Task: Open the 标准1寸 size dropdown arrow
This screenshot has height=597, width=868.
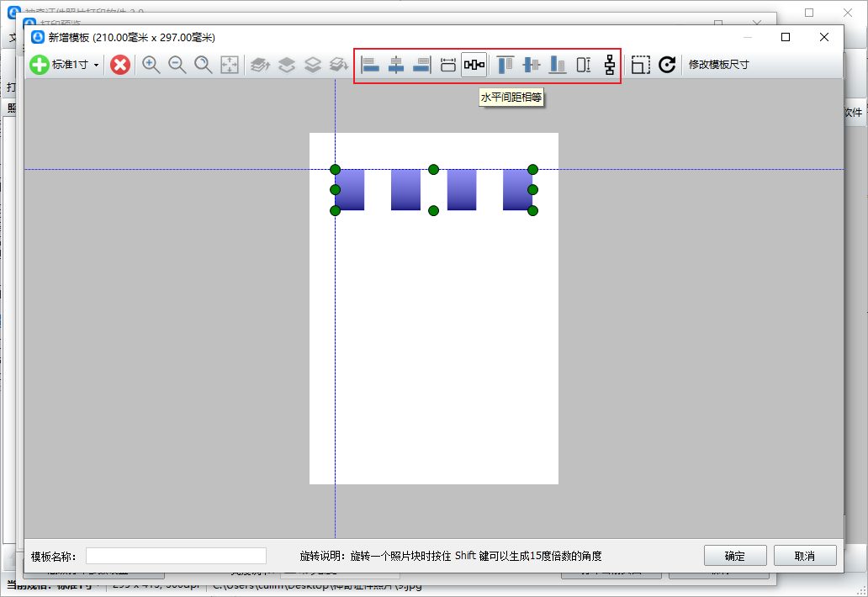Action: click(96, 65)
